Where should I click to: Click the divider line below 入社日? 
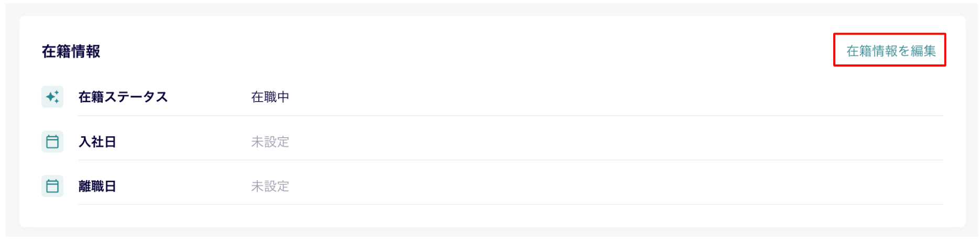[x=511, y=160]
